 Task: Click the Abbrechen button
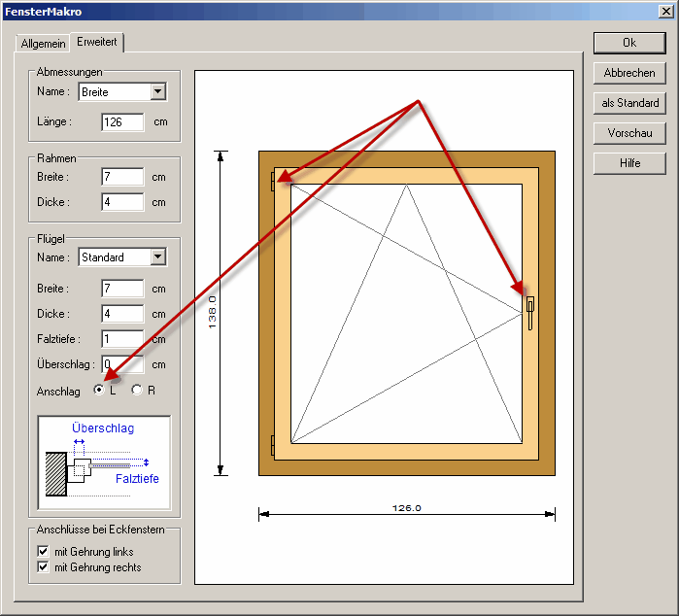coord(629,73)
